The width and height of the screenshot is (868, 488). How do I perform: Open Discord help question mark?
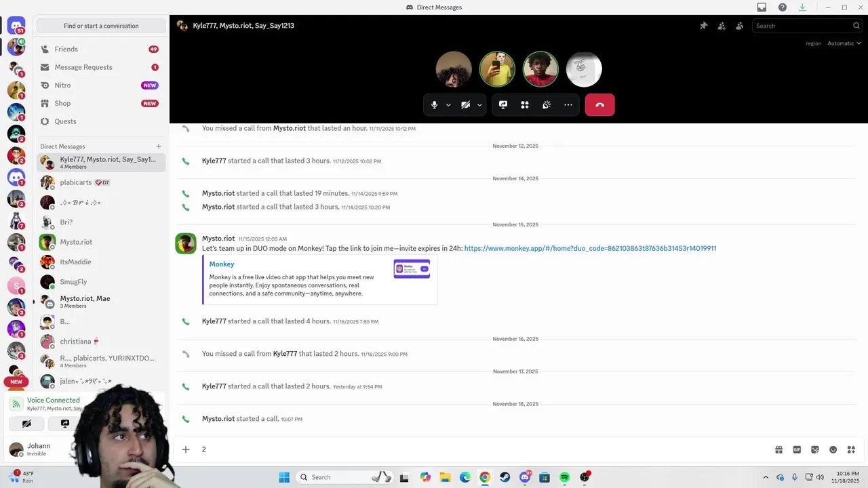[x=783, y=7]
